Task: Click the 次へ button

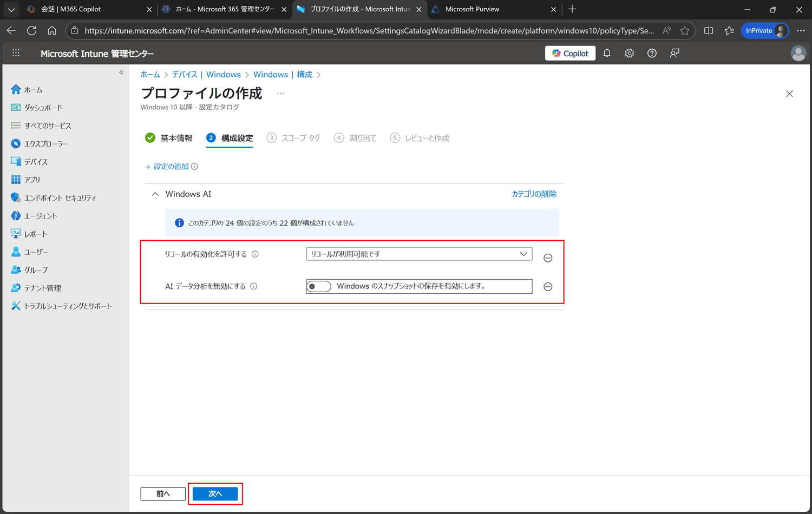Action: point(215,493)
